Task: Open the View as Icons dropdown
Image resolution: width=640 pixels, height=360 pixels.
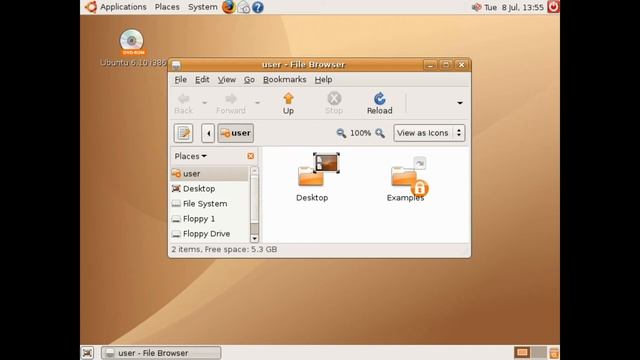Action: pyautogui.click(x=429, y=133)
